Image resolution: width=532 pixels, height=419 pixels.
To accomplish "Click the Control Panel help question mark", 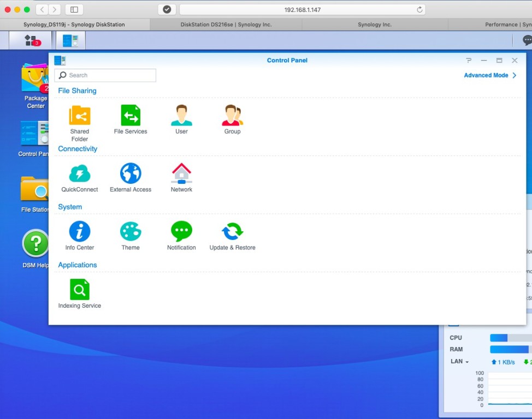I will coord(469,61).
